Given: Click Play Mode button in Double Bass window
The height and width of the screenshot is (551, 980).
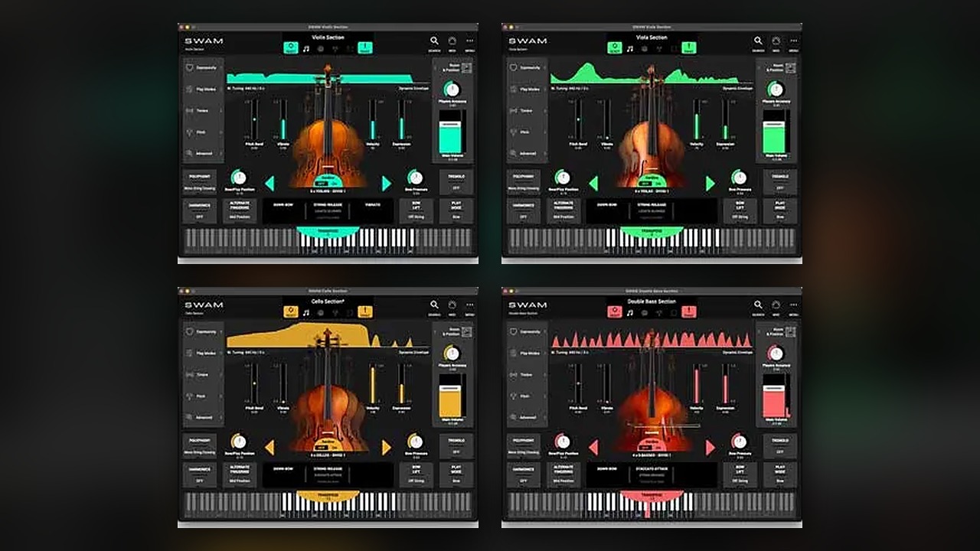Looking at the screenshot, I should coord(780,475).
